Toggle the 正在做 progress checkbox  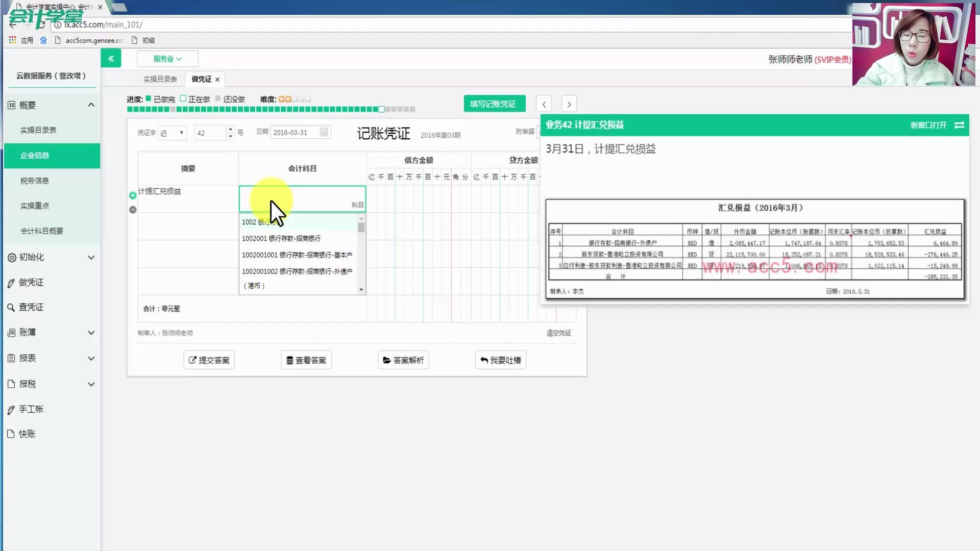(183, 98)
